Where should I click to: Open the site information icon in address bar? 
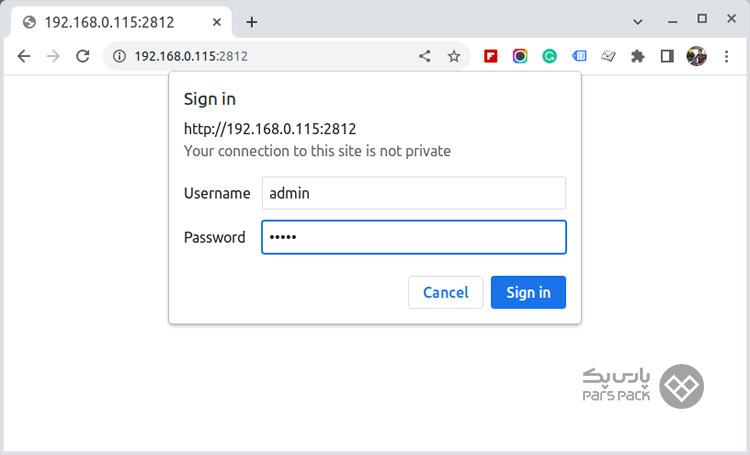(119, 56)
